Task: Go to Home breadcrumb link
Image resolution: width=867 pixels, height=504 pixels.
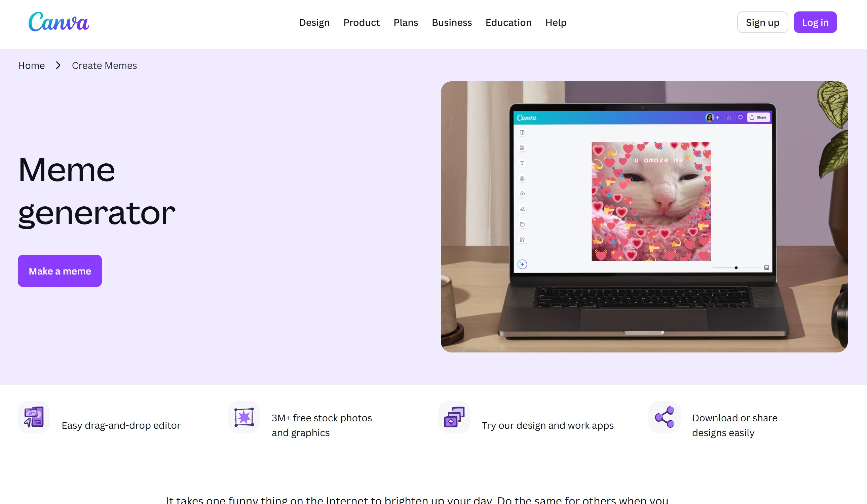Action: (x=31, y=65)
